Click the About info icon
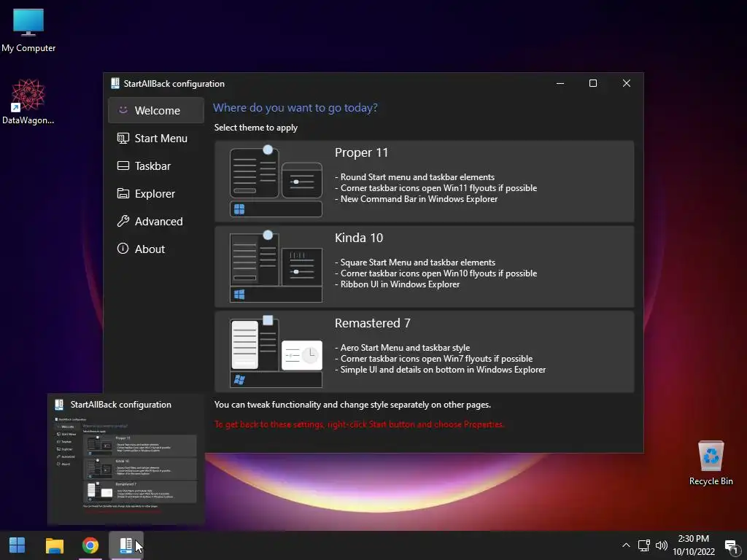Screen dimensions: 747x560 coord(123,249)
